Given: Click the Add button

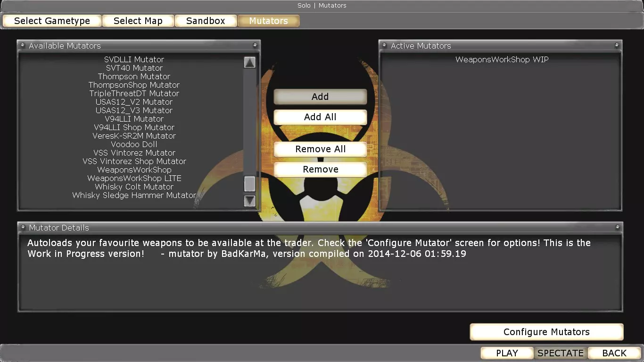Looking at the screenshot, I should (320, 97).
